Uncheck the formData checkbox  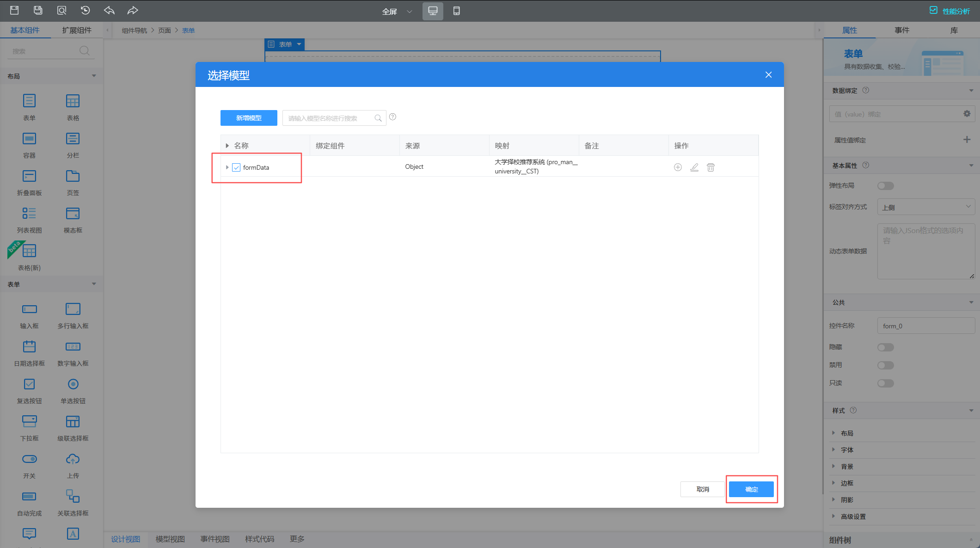click(x=236, y=167)
